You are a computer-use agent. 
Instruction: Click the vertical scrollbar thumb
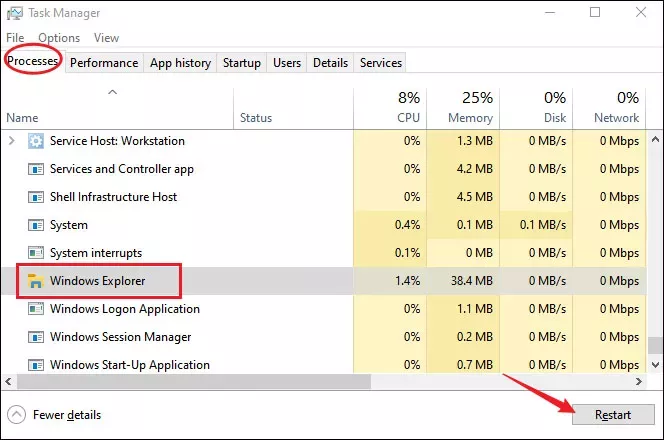655,345
